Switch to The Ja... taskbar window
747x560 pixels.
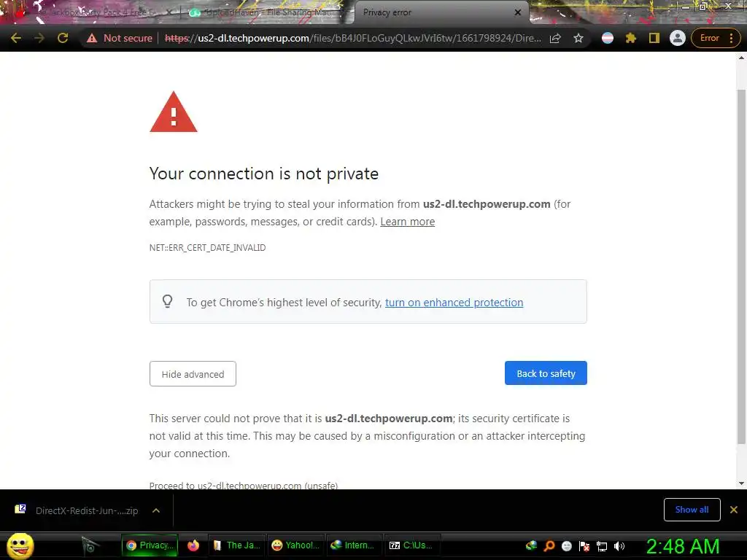[x=237, y=545]
